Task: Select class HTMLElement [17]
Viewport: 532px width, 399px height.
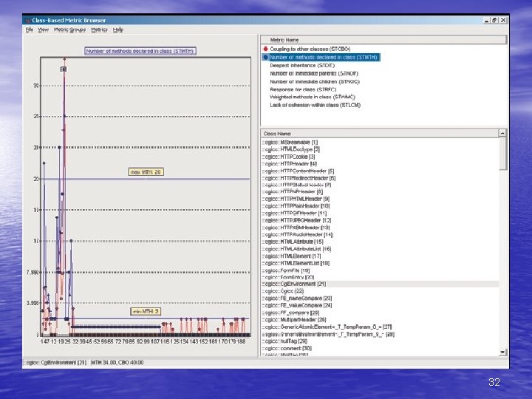Action: pyautogui.click(x=291, y=256)
